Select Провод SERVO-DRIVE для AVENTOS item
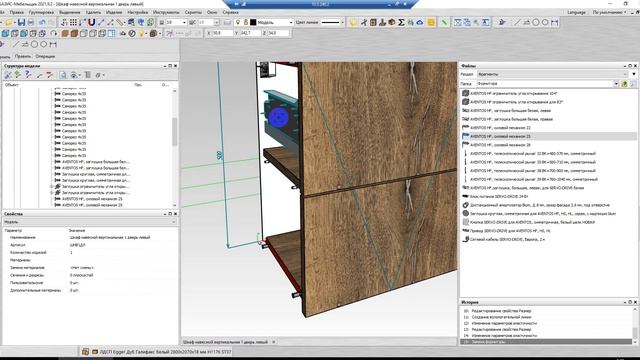 click(510, 231)
